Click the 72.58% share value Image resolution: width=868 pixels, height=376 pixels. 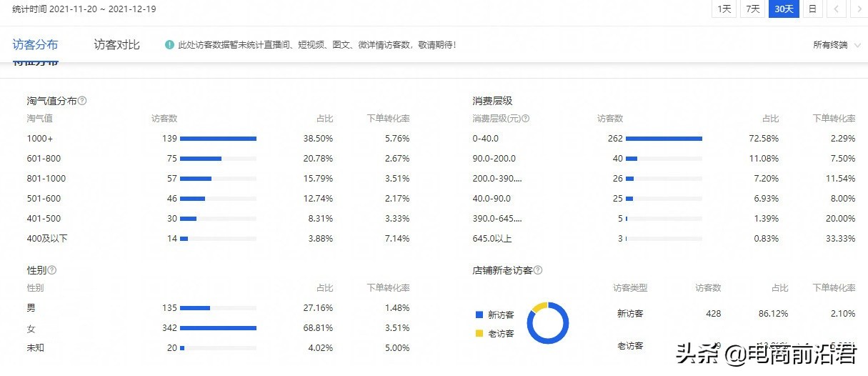(764, 139)
